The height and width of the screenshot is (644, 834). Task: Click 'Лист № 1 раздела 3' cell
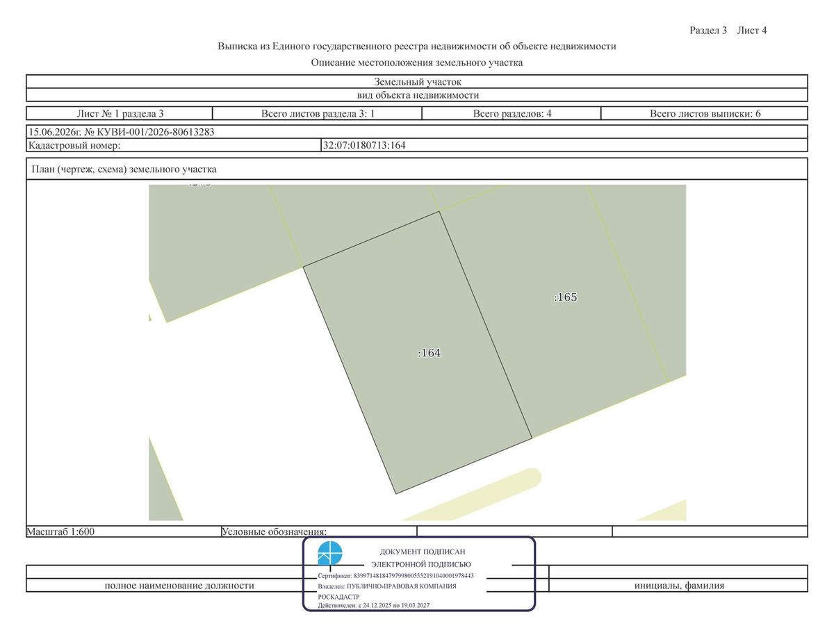120,113
